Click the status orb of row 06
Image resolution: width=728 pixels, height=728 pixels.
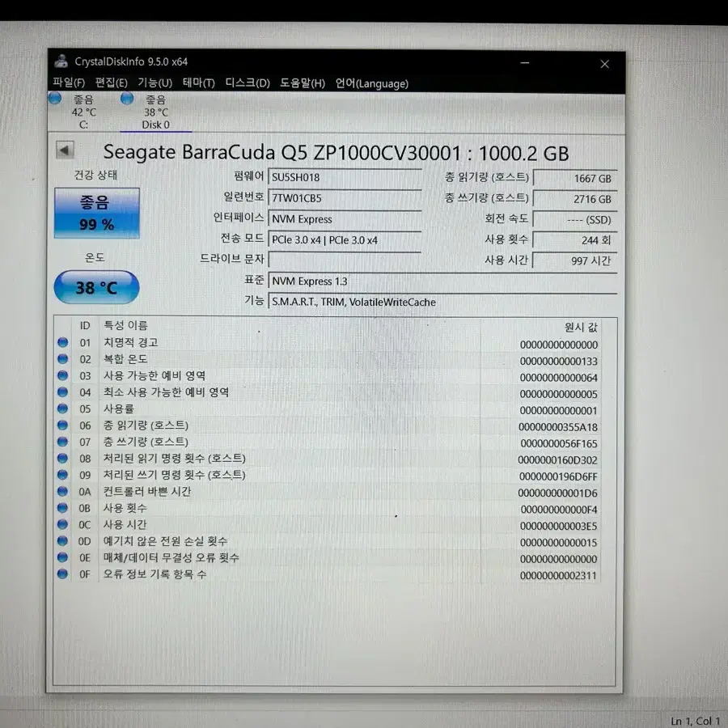click(62, 425)
